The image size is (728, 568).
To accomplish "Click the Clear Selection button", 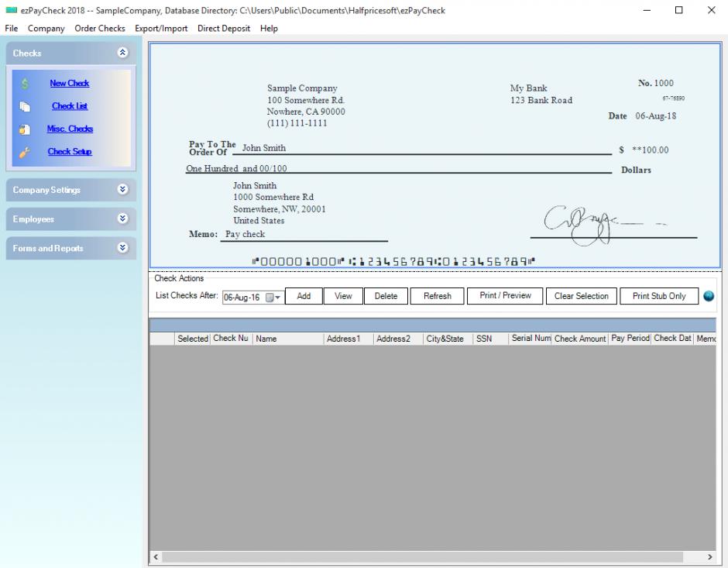I will [582, 296].
